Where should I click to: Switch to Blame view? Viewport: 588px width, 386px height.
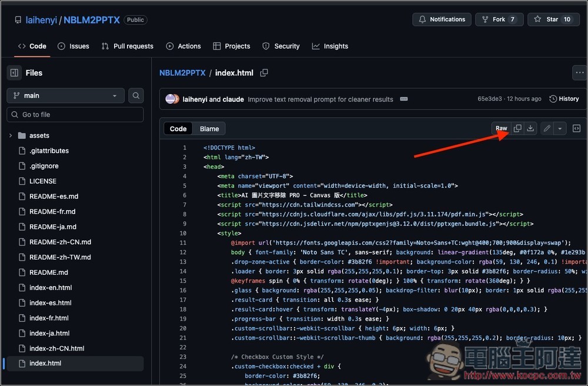click(x=209, y=129)
